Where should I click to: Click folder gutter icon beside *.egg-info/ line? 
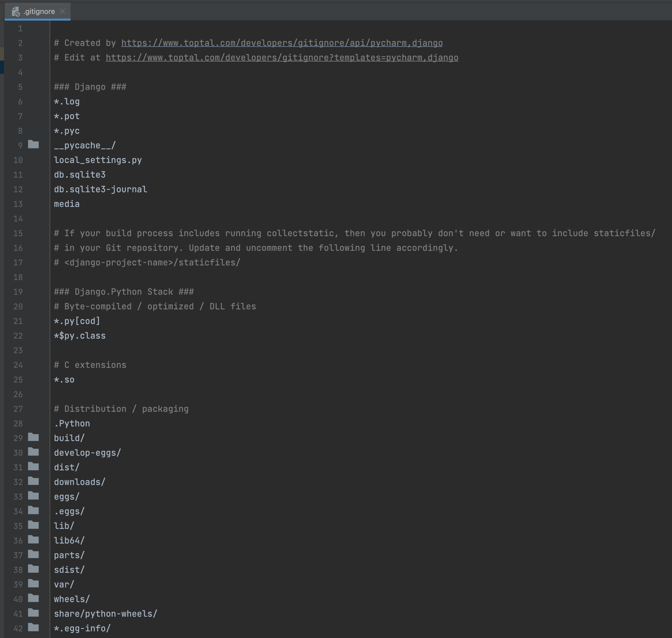33,627
